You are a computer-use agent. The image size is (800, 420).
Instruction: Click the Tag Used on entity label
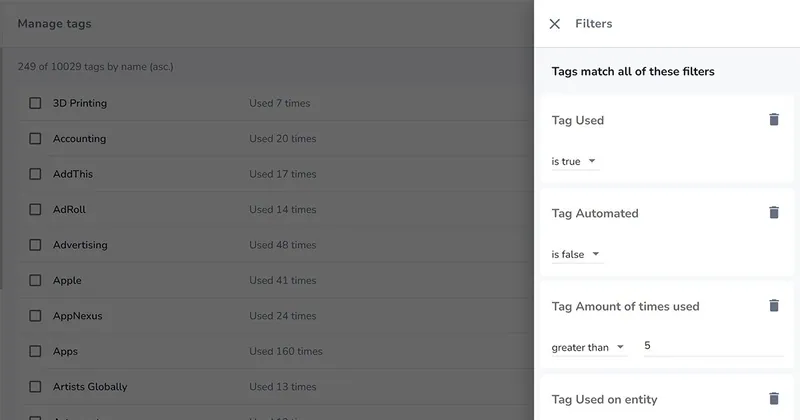click(604, 400)
